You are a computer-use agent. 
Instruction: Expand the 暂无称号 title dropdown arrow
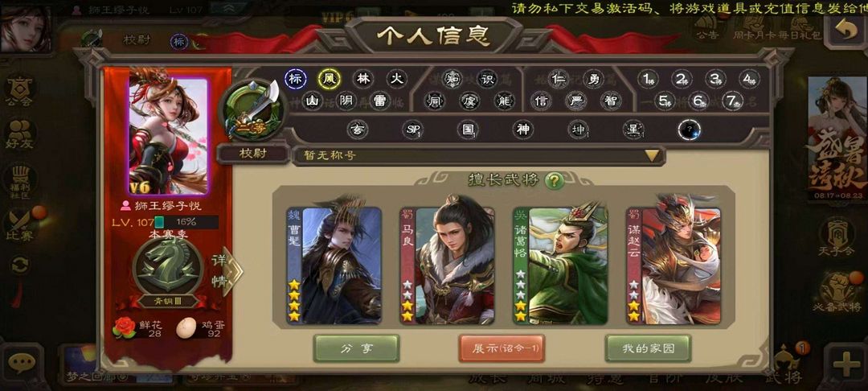point(653,155)
